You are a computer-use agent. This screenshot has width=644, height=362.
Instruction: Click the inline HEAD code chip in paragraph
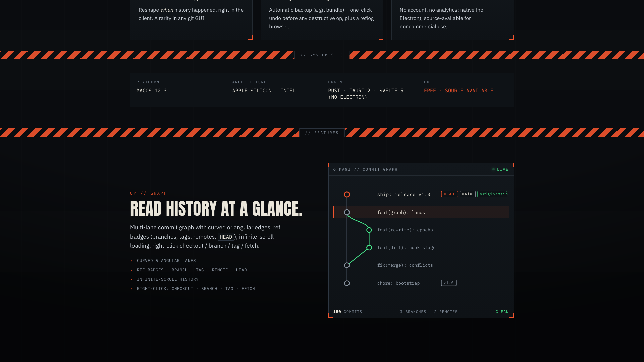click(226, 237)
